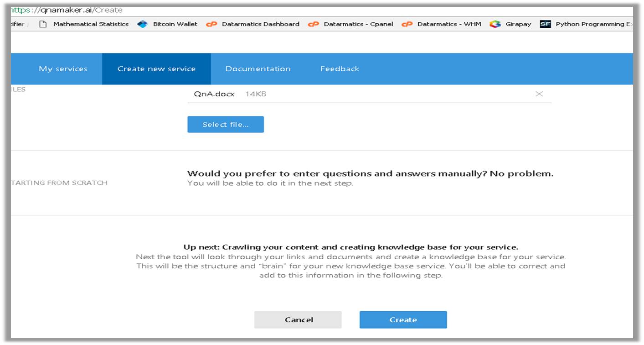Go to the My services tab
The width and height of the screenshot is (644, 345).
(x=63, y=69)
